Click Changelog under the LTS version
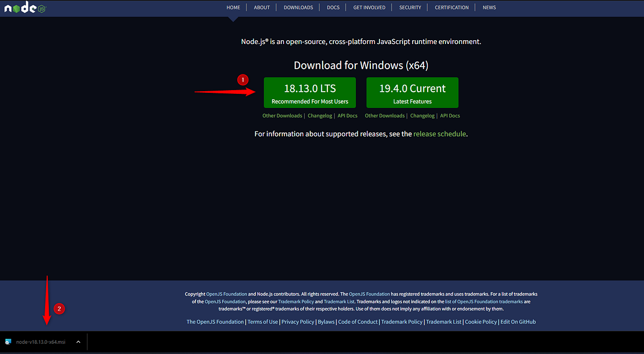Screen dimensions: 644x354 click(x=320, y=115)
